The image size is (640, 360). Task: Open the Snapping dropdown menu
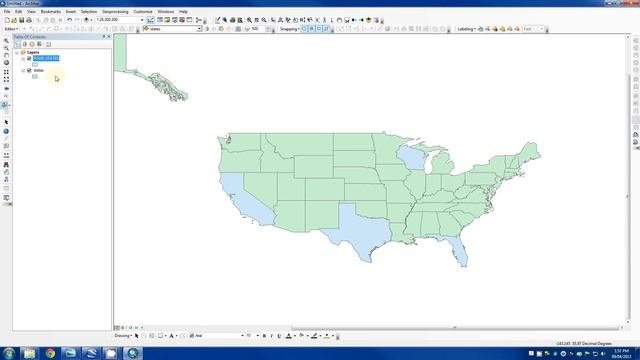[289, 29]
